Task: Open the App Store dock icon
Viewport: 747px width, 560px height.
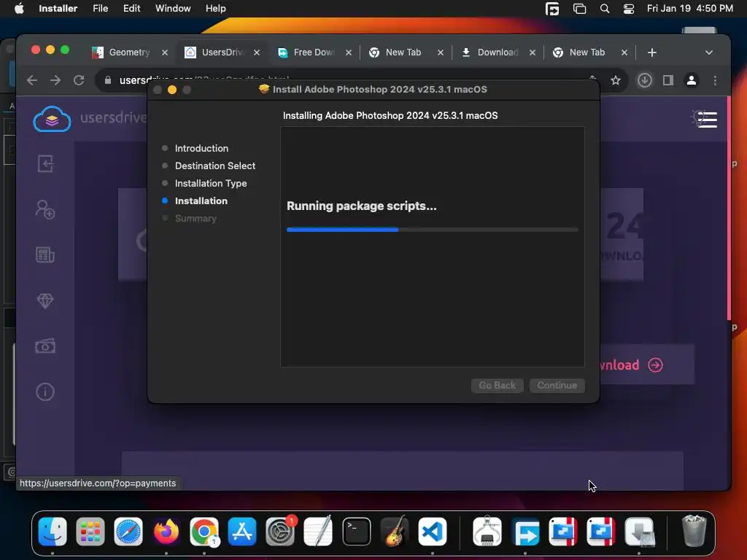Action: pos(242,532)
